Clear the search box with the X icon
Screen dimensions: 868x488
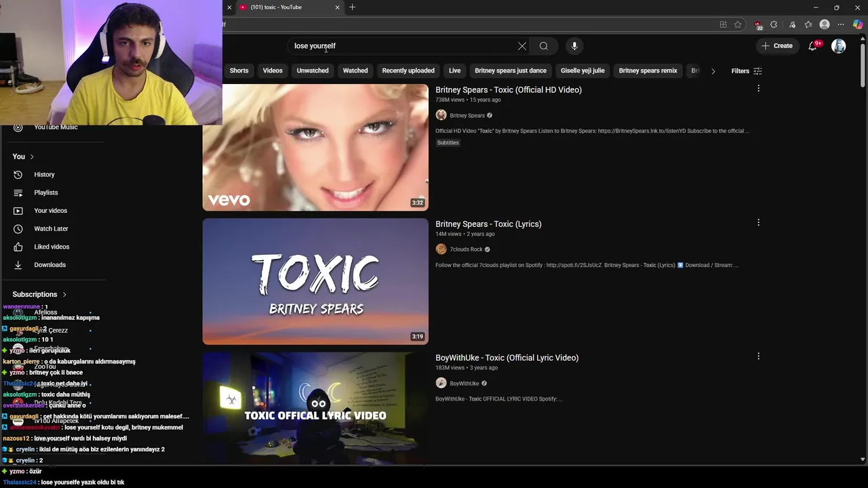522,46
